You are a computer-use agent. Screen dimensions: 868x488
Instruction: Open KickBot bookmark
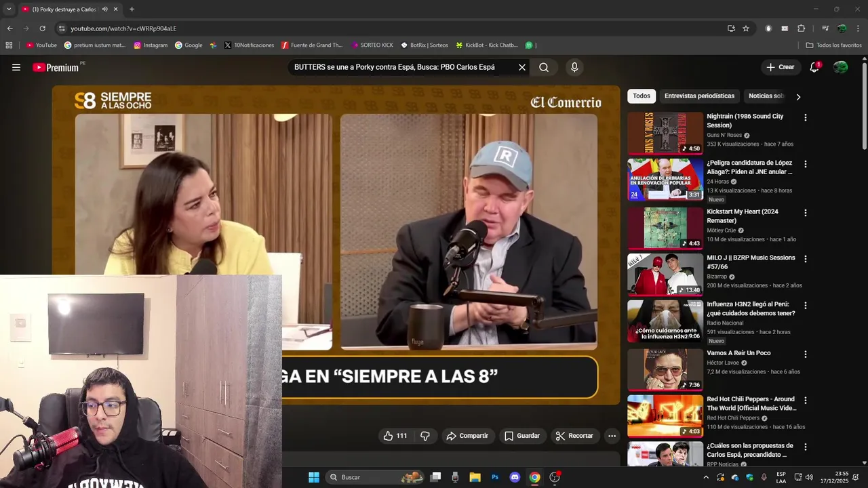(x=487, y=45)
